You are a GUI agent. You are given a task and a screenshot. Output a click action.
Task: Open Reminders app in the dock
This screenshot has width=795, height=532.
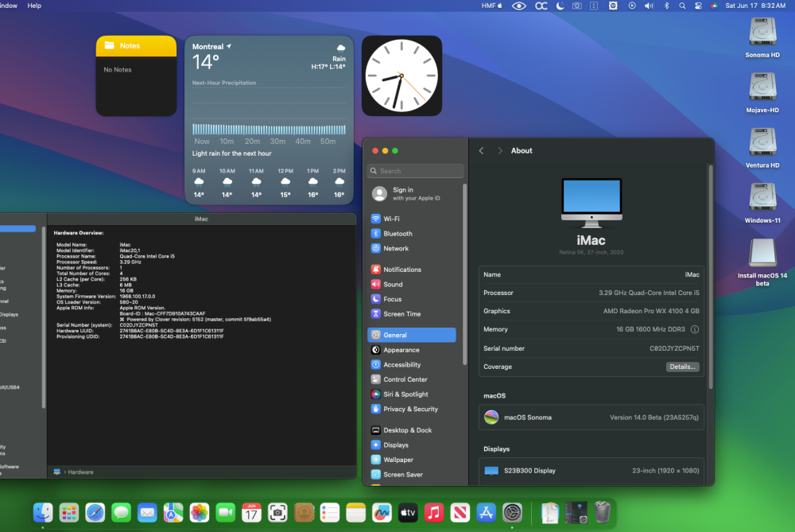[330, 513]
